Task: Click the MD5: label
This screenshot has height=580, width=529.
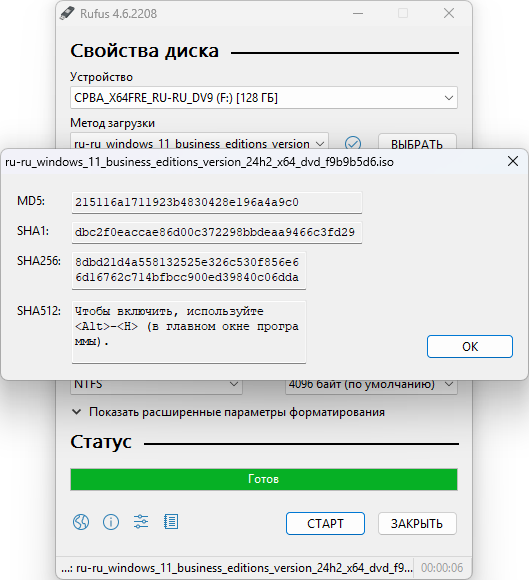Action: click(31, 201)
